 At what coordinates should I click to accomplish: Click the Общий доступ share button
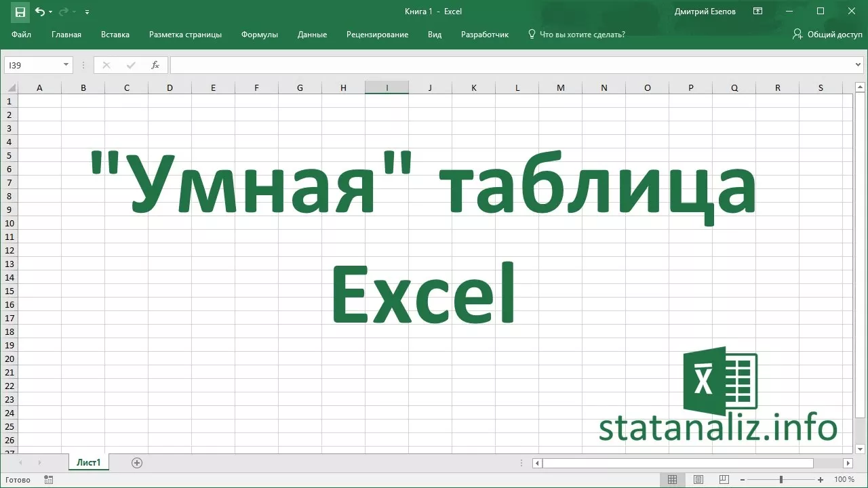[x=827, y=35]
